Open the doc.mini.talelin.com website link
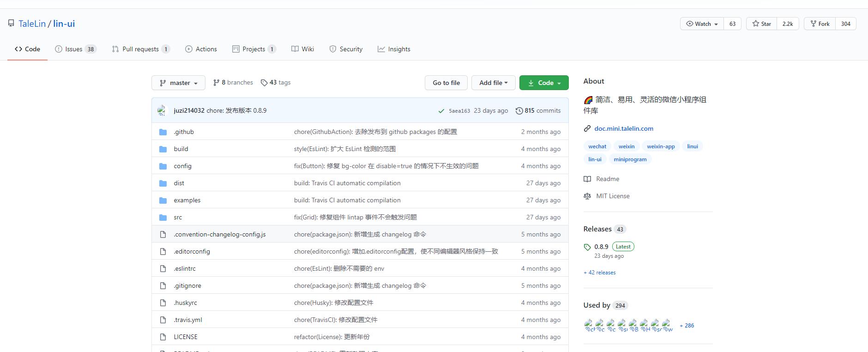Screen dimensions: 868x352 (x=624, y=128)
